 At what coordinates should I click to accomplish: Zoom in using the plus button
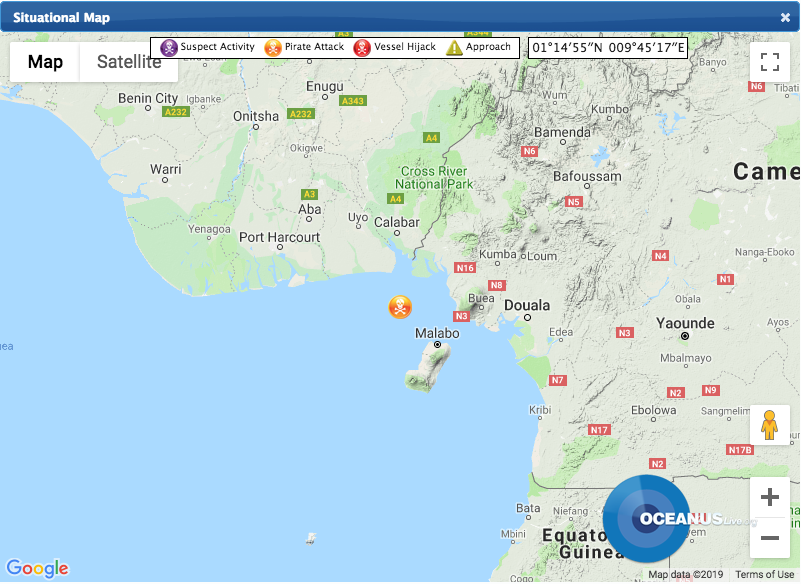(x=769, y=498)
